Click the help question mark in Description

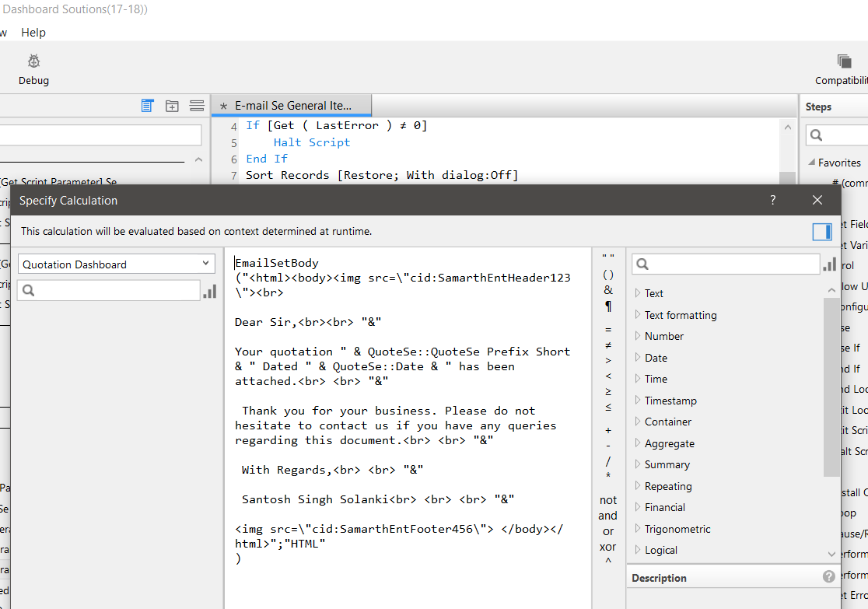tap(828, 577)
